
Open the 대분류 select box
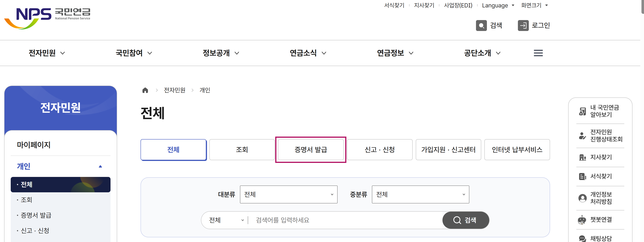(288, 194)
